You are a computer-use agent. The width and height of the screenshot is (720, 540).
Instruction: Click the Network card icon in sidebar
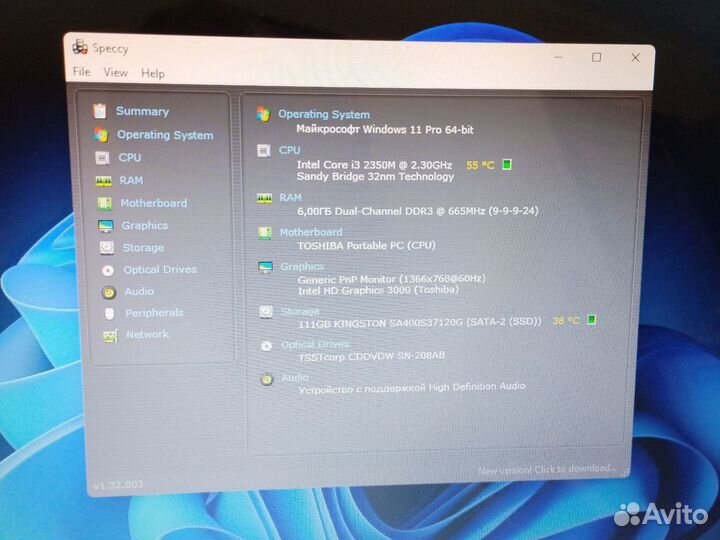pyautogui.click(x=110, y=336)
